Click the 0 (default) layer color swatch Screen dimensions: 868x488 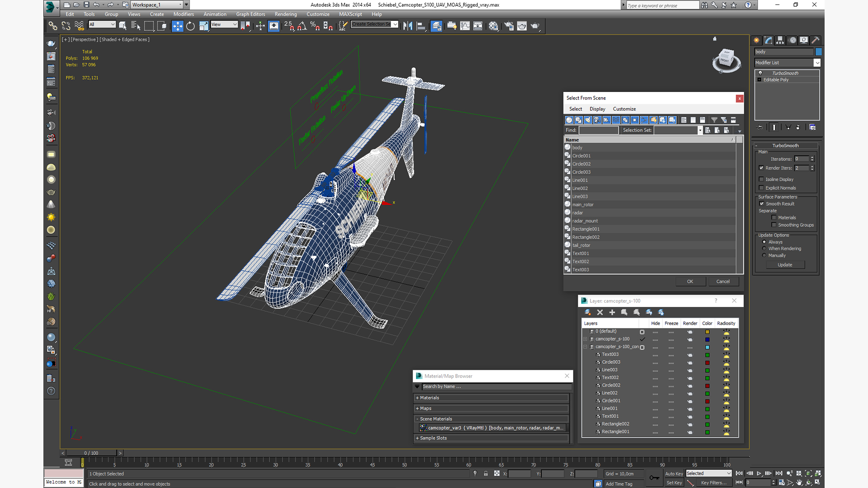708,332
